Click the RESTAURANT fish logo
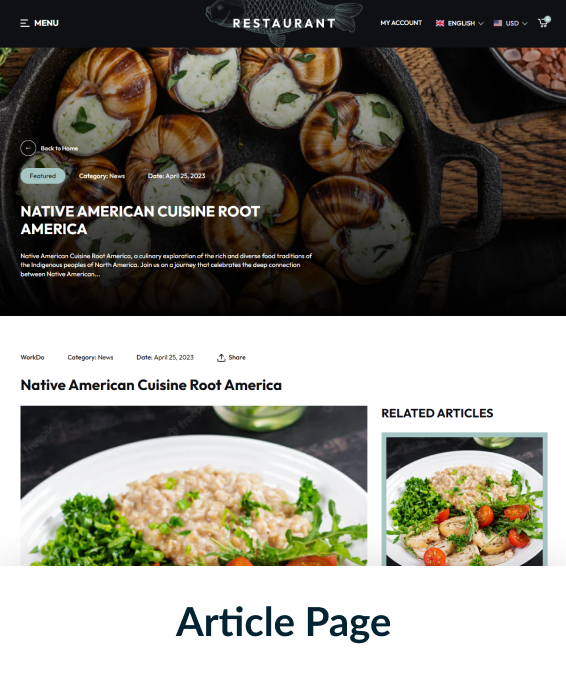The image size is (566, 674). [284, 22]
